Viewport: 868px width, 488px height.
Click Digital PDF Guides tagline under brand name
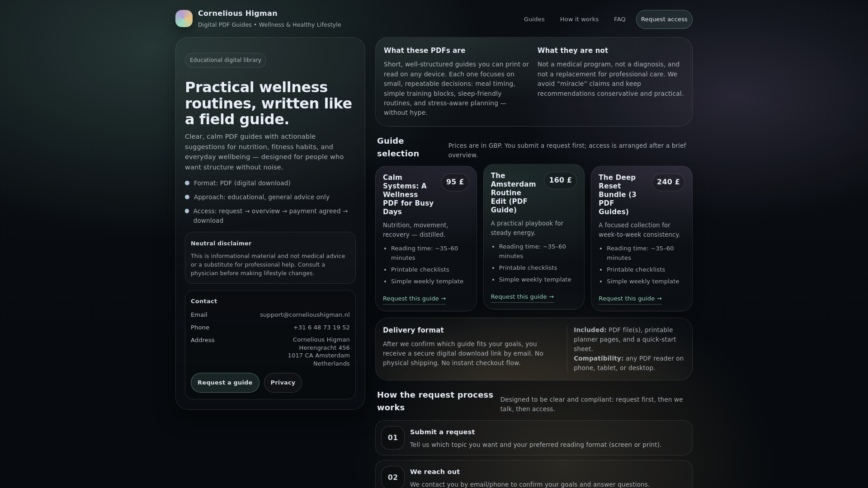coord(269,25)
